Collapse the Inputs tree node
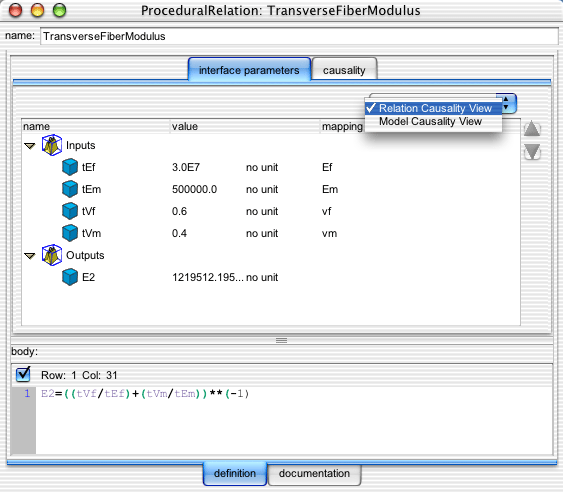 pos(29,146)
